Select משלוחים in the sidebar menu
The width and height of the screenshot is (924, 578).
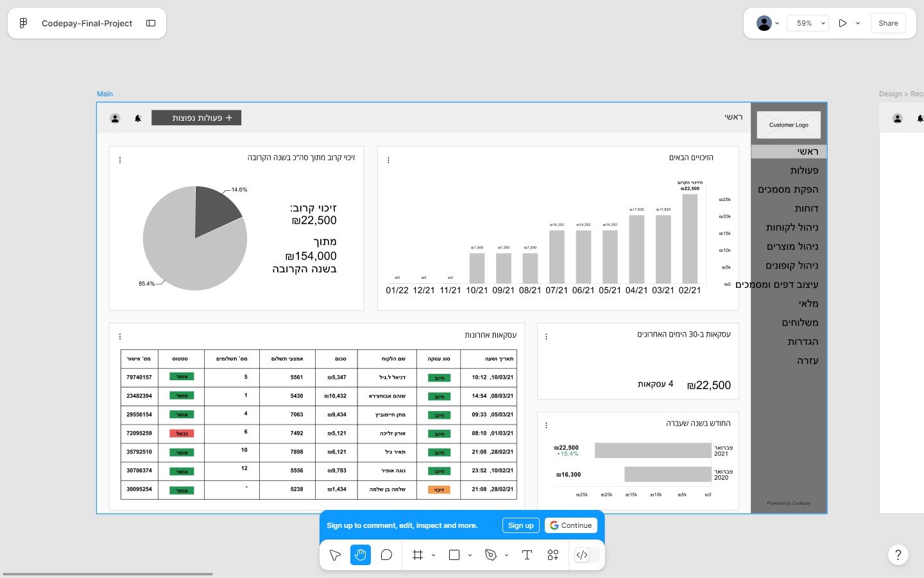tap(800, 322)
